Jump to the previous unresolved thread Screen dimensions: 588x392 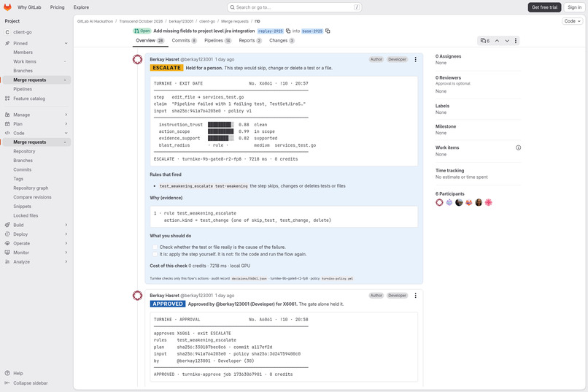pos(497,40)
